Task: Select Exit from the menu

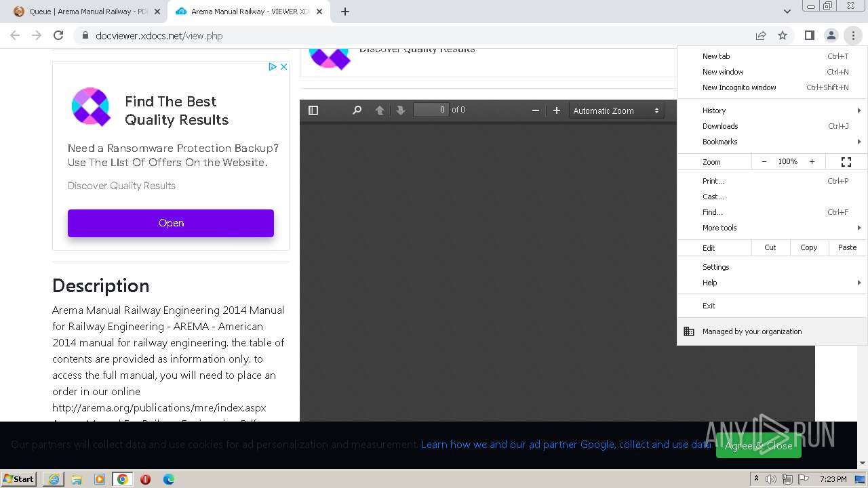Action: [x=772, y=306]
